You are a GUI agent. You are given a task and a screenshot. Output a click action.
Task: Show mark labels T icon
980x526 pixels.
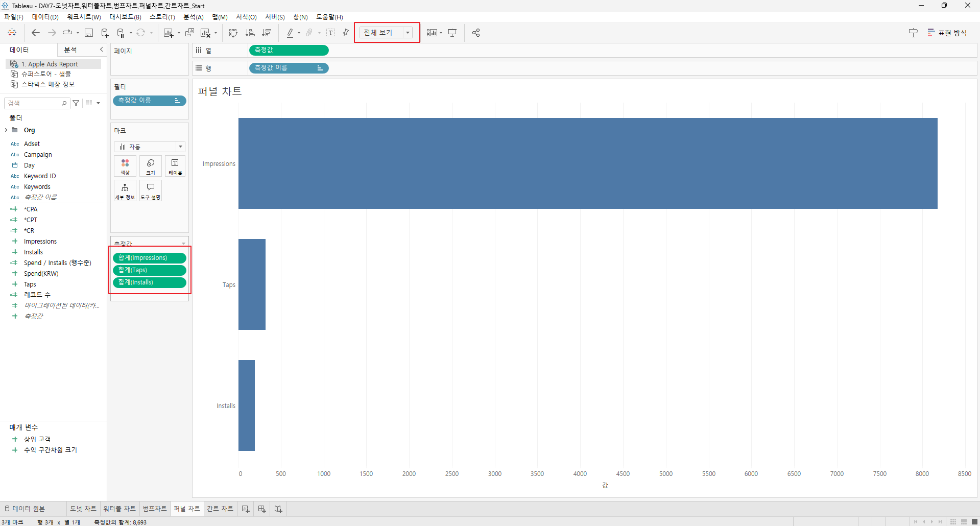331,33
